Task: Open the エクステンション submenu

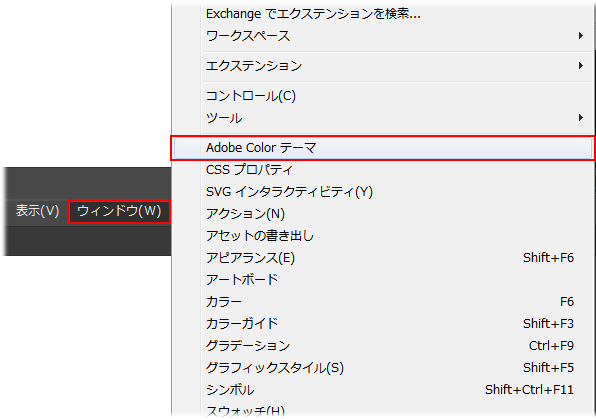Action: tap(382, 66)
